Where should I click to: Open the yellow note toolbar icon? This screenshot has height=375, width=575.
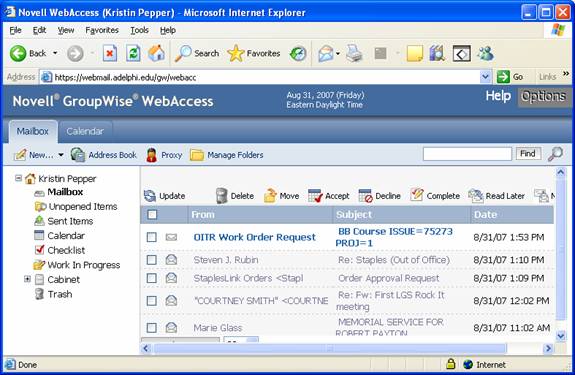point(414,54)
